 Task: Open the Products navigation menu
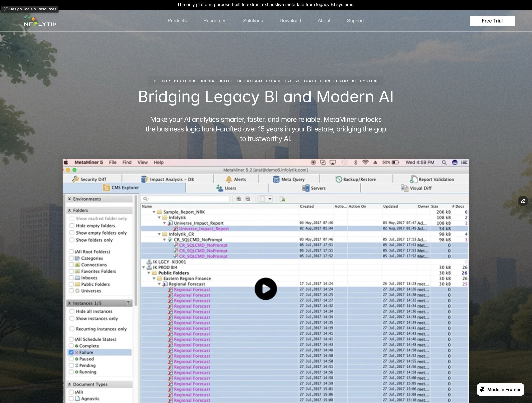(x=177, y=21)
